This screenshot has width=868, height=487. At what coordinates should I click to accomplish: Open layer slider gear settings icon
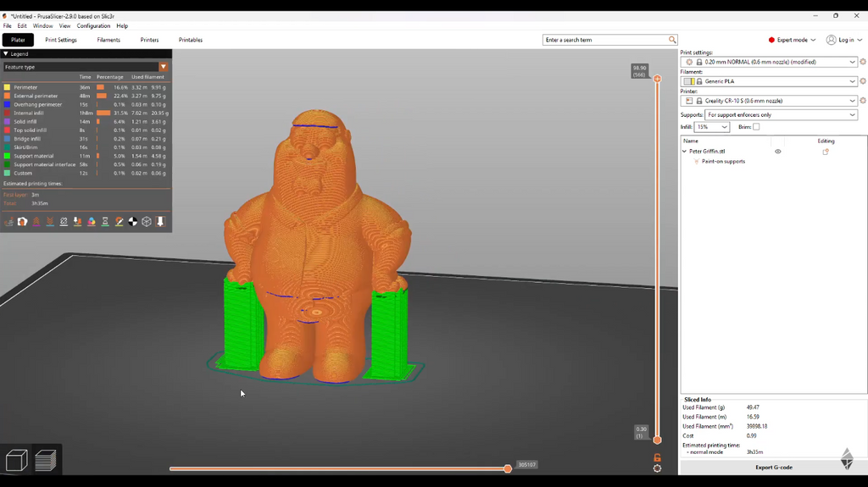[x=657, y=468]
